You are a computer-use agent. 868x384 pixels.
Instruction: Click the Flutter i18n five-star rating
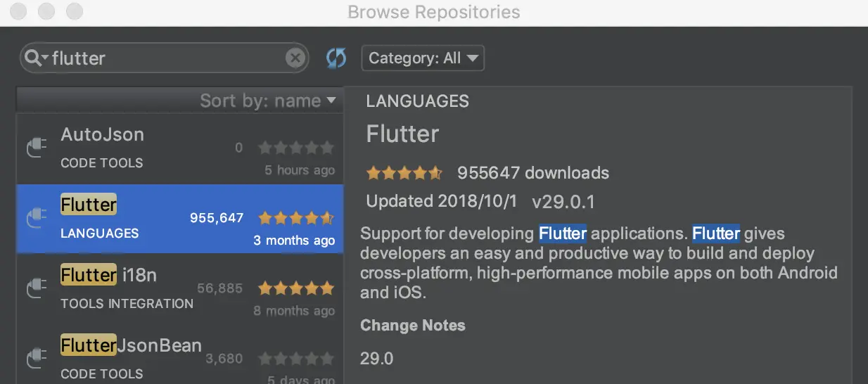click(296, 288)
